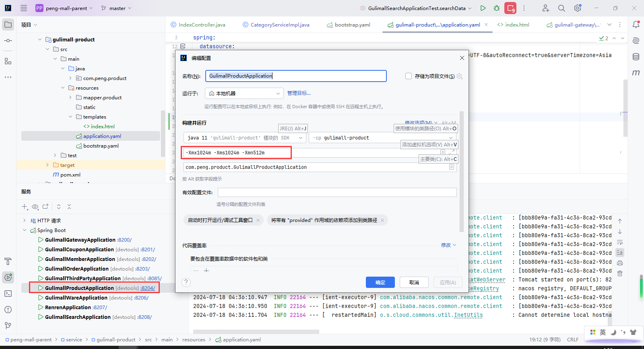
Task: Check the store as project file checkbox
Action: click(x=409, y=76)
